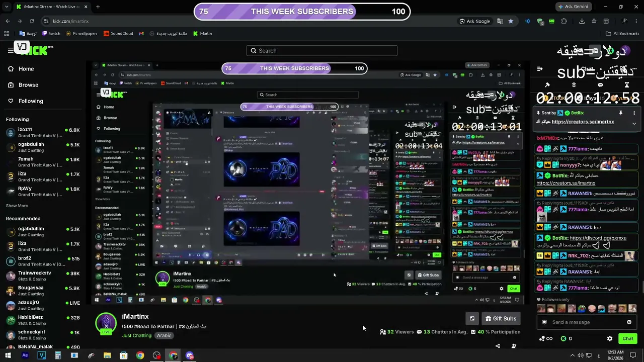
Task: Open the SoundCloud bookmark
Action: 118,34
